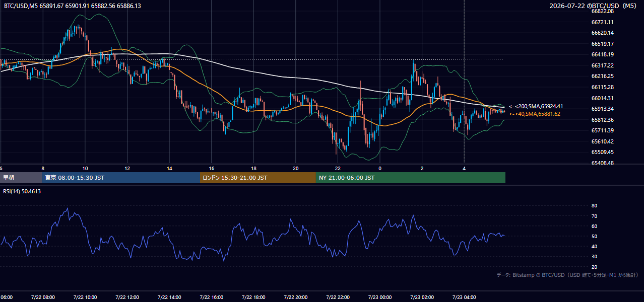
Task: Click bottom timeline label 7/22 10:00
Action: (85, 297)
